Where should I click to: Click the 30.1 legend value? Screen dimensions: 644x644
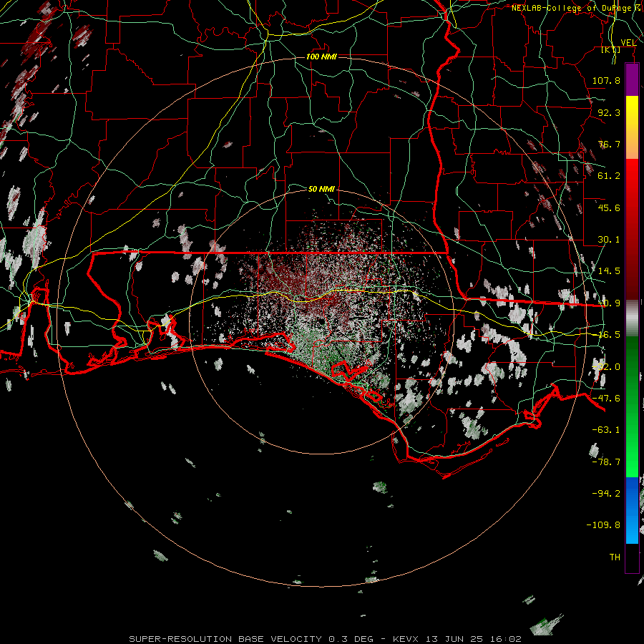(x=609, y=240)
